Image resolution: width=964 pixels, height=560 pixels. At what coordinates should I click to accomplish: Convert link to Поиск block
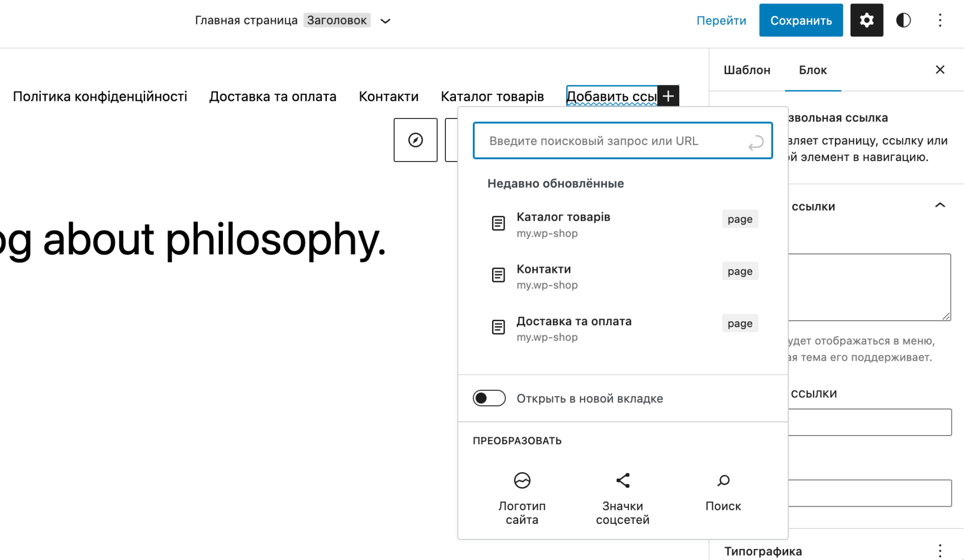tap(723, 497)
